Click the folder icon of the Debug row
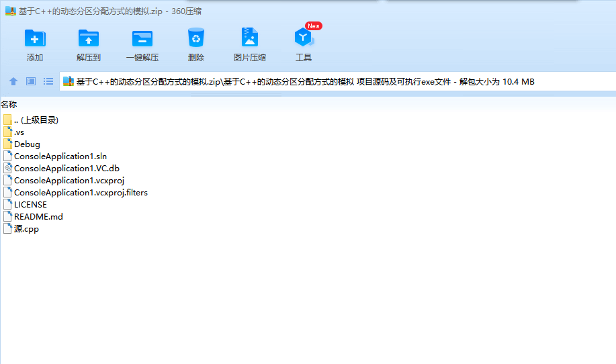The width and height of the screenshot is (616, 364). click(x=7, y=144)
